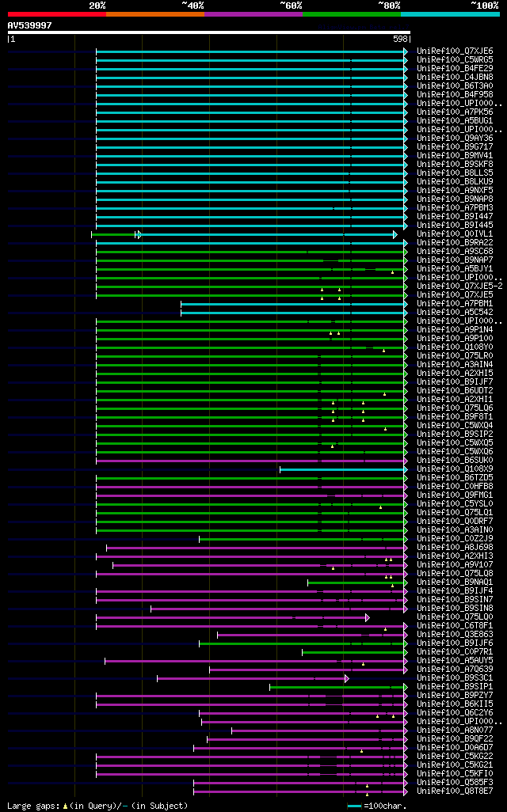Select hit UniRef100_A9P1N4
The height and width of the screenshot is (812, 507).
pos(456,330)
